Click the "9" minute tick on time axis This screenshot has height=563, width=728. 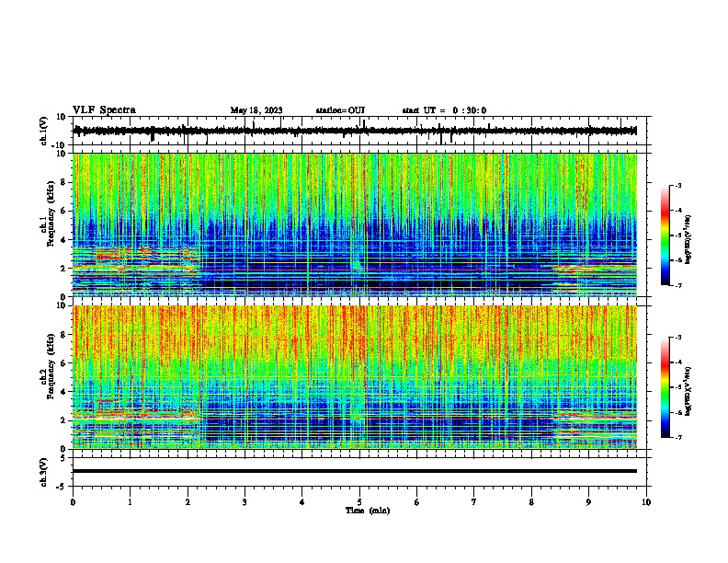[588, 502]
